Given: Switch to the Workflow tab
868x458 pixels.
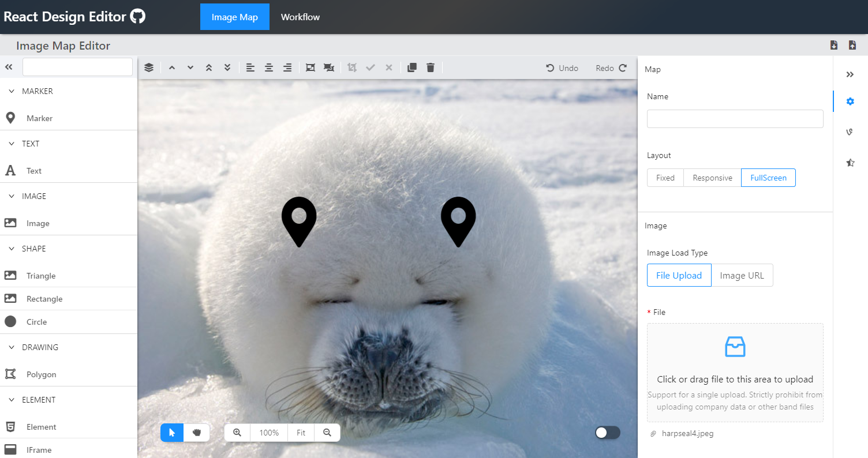Looking at the screenshot, I should 300,17.
